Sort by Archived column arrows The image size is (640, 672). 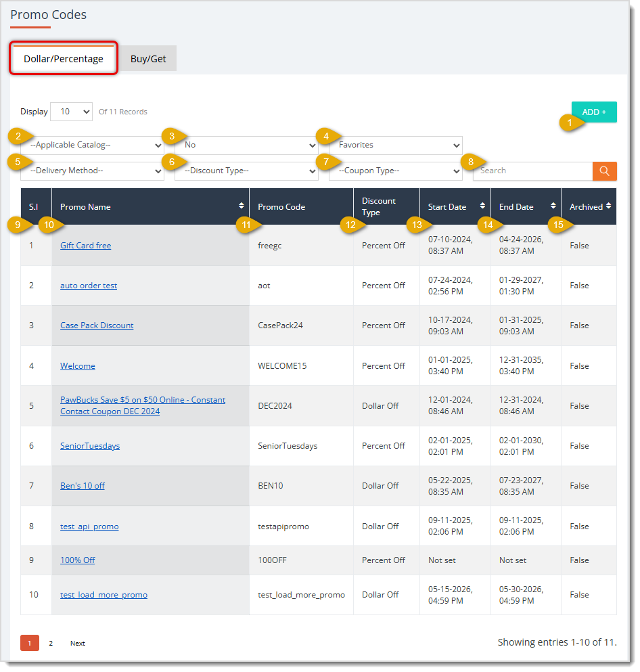[608, 206]
